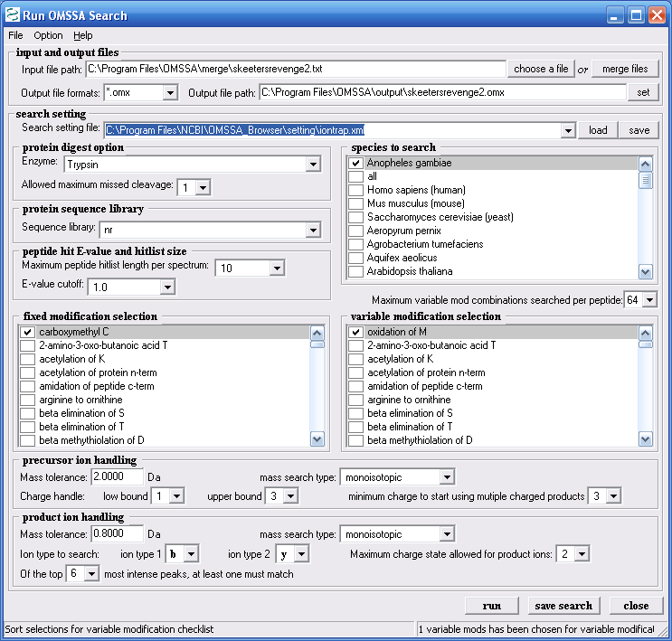Open the Search setting file dropdown

pyautogui.click(x=568, y=130)
